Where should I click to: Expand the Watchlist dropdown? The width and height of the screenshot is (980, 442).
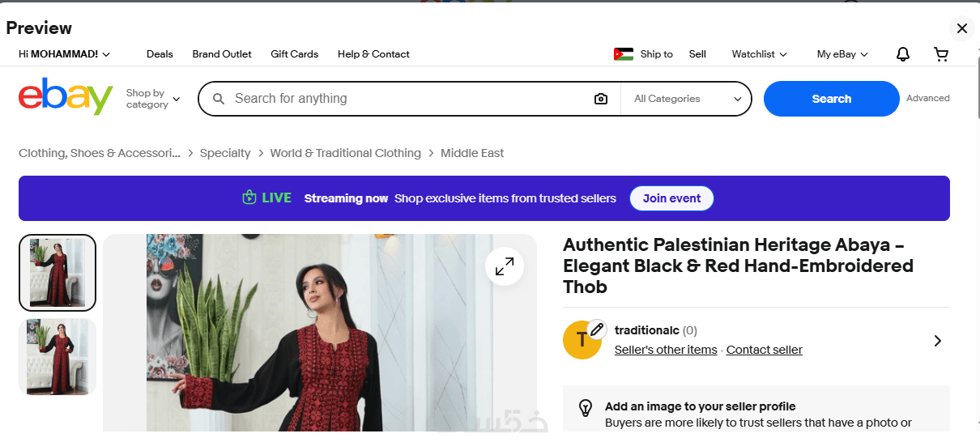pyautogui.click(x=759, y=54)
